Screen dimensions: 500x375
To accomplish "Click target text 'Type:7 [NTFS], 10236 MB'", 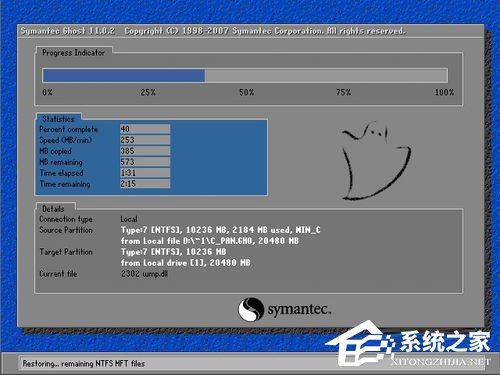I will 173,252.
